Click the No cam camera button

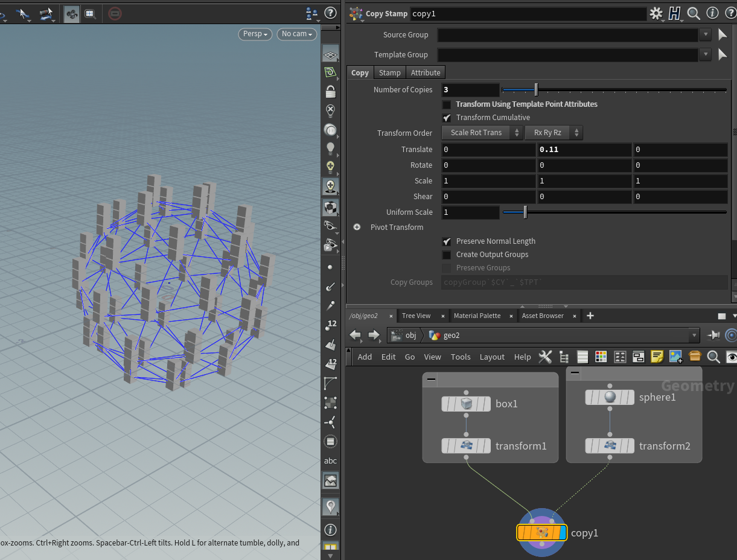point(297,34)
